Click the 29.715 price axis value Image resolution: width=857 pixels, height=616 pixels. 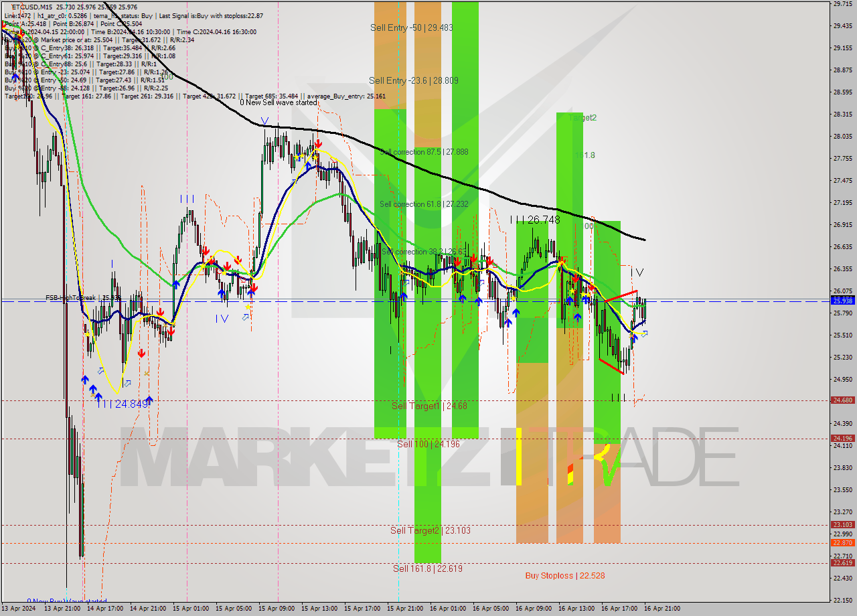842,4
